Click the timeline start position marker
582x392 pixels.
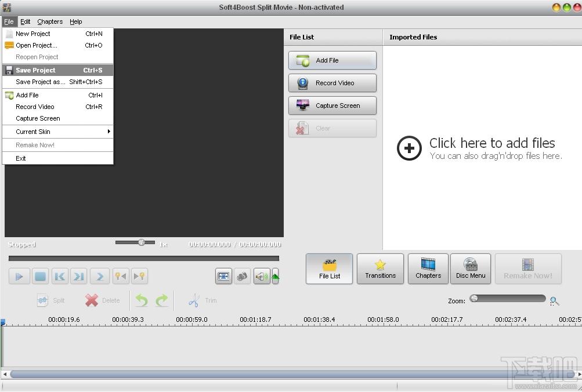coord(3,322)
